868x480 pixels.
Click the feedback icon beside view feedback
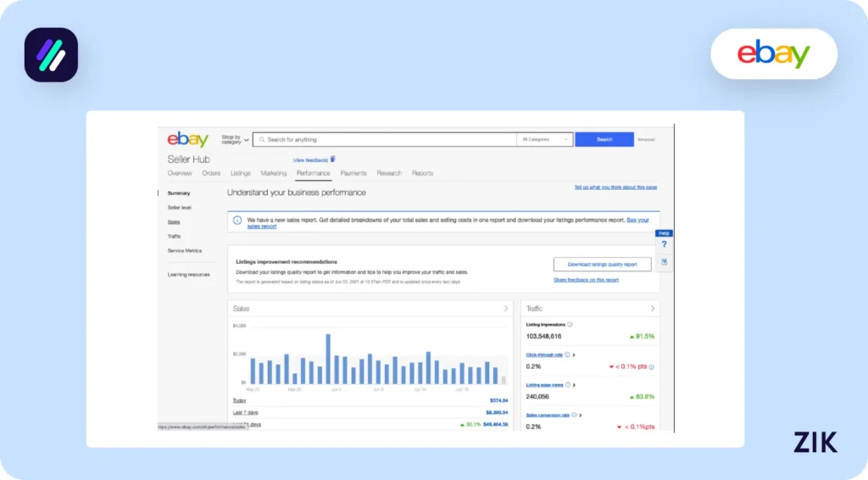(x=333, y=159)
